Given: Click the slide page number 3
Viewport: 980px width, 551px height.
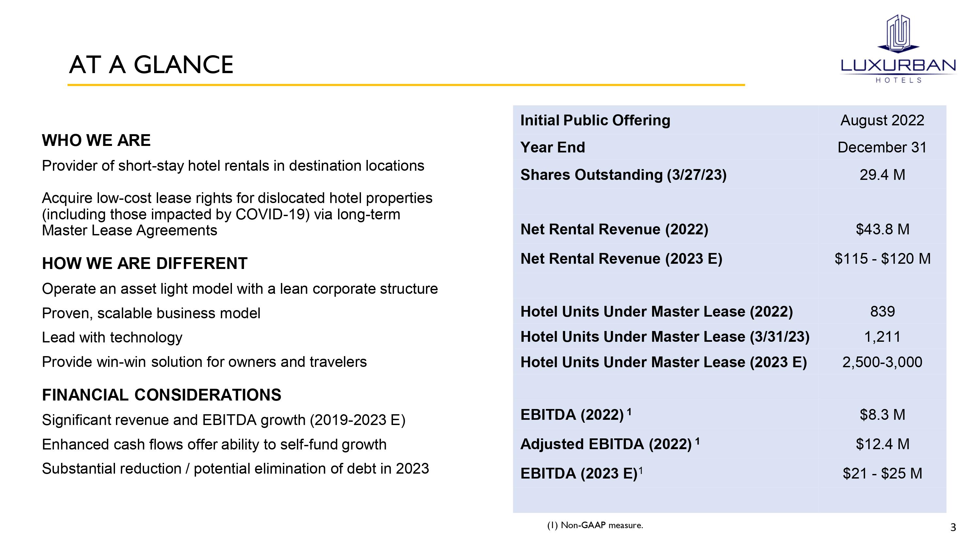Looking at the screenshot, I should tap(953, 527).
